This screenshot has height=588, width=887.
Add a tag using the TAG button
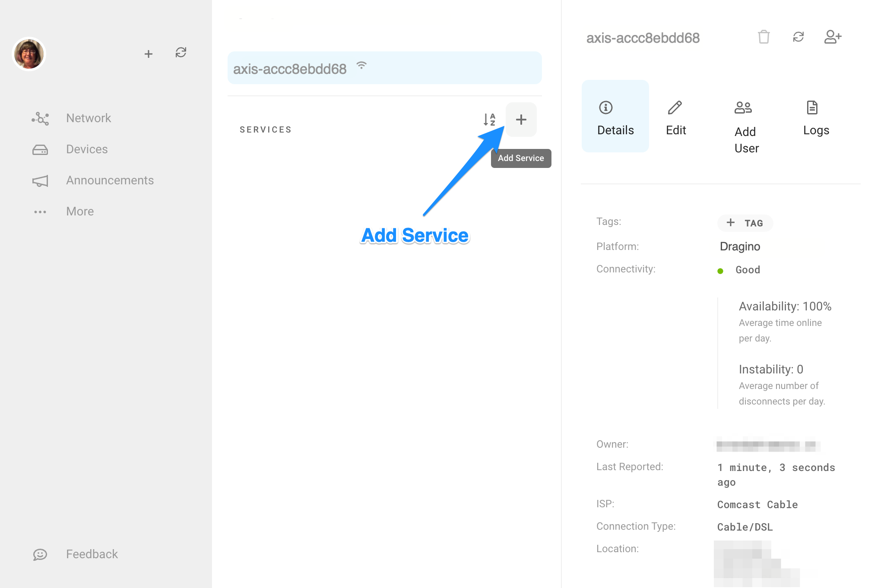[745, 223]
